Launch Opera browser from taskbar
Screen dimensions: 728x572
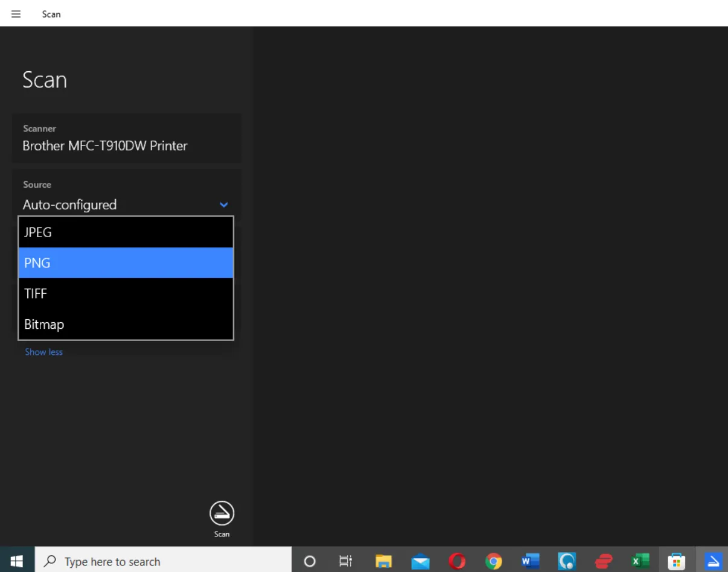457,562
